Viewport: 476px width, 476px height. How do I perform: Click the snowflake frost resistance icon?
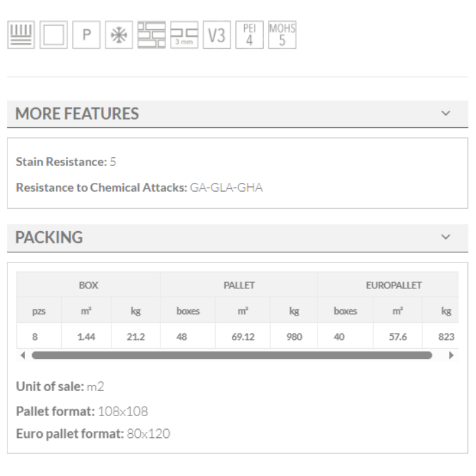[x=119, y=35]
